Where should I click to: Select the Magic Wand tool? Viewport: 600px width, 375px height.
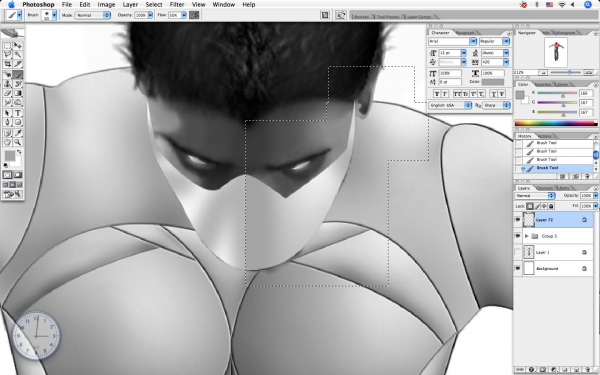pyautogui.click(x=18, y=55)
